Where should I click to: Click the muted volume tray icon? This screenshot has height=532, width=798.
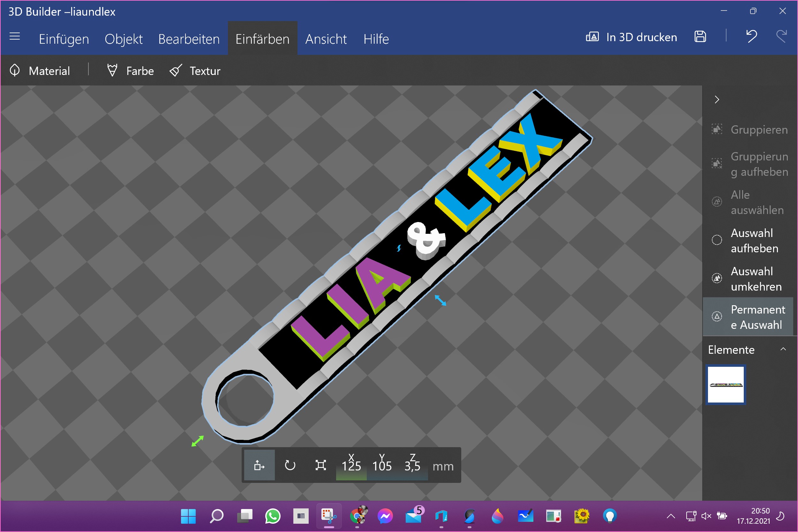click(706, 516)
